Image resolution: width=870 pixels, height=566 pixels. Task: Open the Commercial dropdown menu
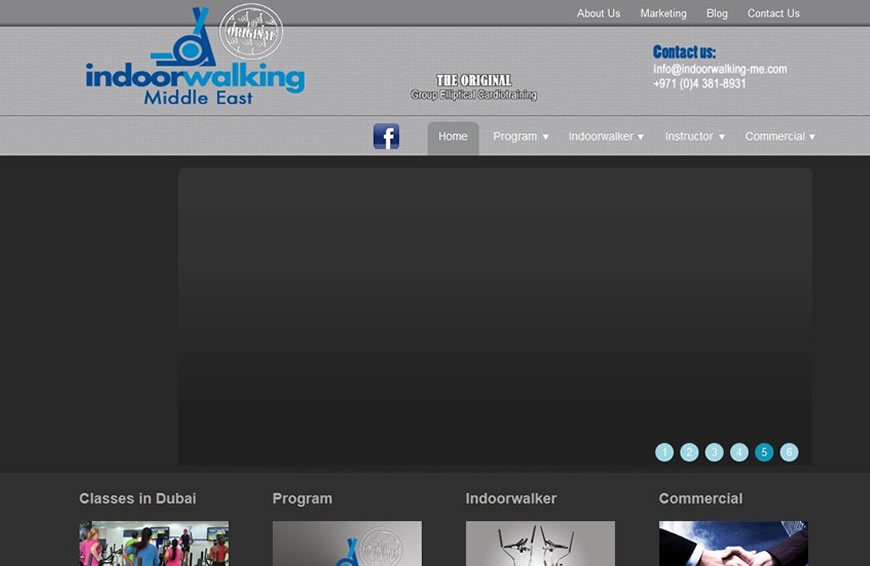[780, 137]
